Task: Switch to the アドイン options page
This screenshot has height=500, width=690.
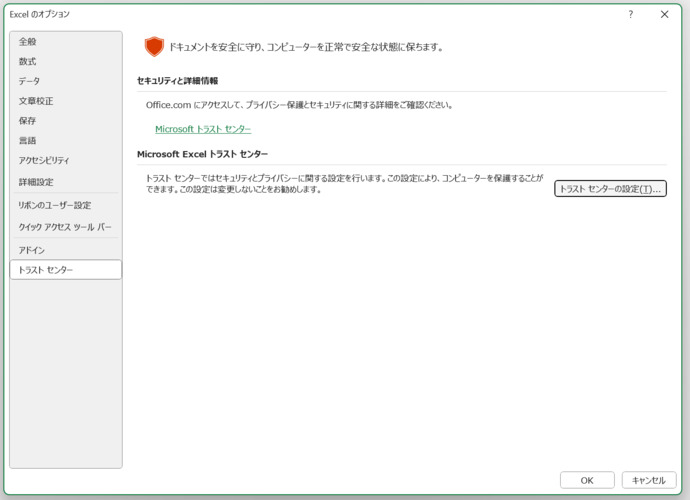Action: [66, 250]
